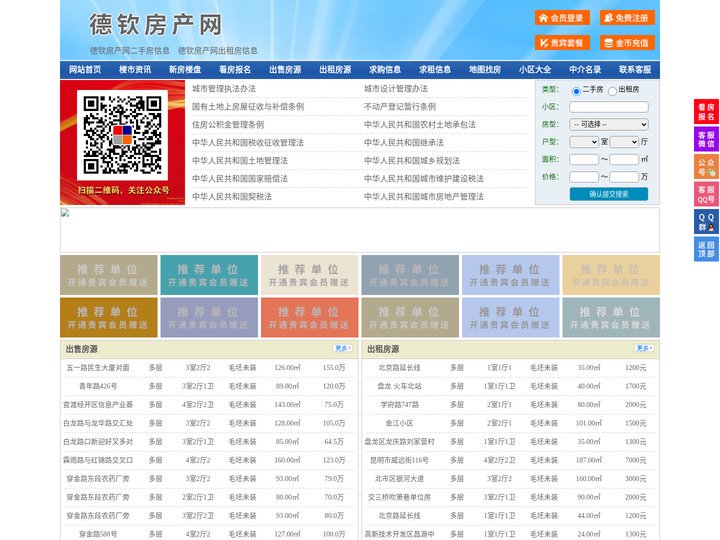Open 看房报名 in navigation bar
Viewport: 720px width, 540px height.
(x=235, y=70)
